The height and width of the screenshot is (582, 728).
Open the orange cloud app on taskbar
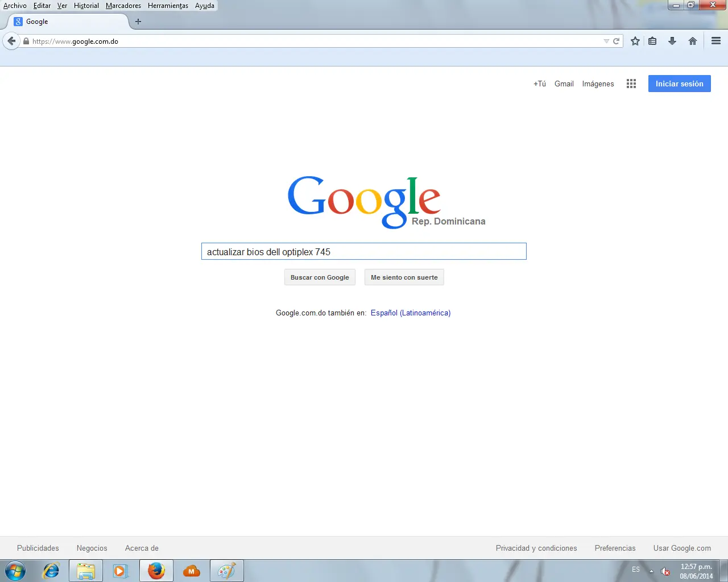[x=192, y=571]
